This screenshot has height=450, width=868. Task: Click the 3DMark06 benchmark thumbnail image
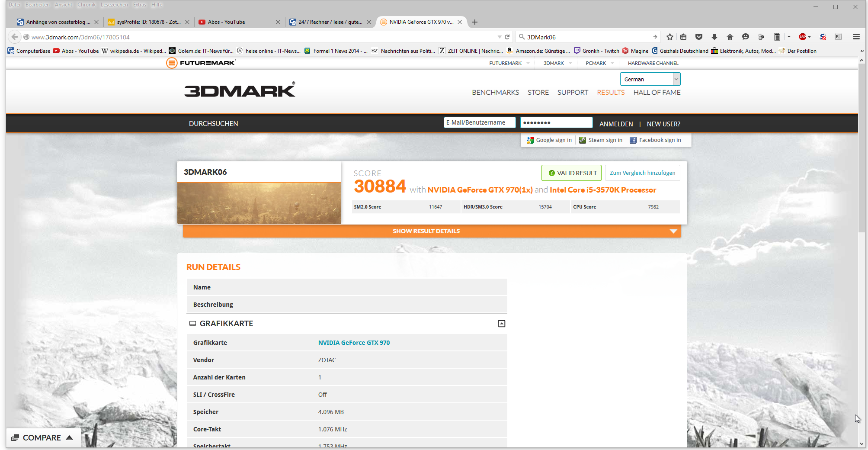(x=259, y=203)
